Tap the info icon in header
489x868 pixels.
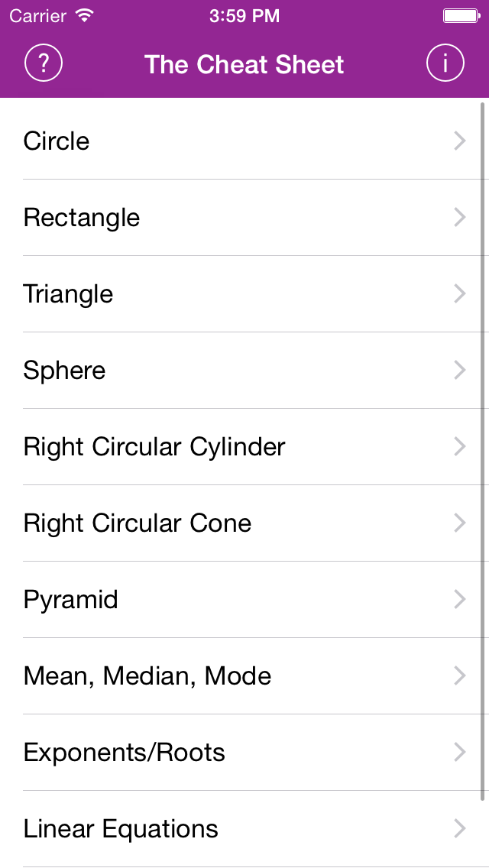(x=445, y=63)
